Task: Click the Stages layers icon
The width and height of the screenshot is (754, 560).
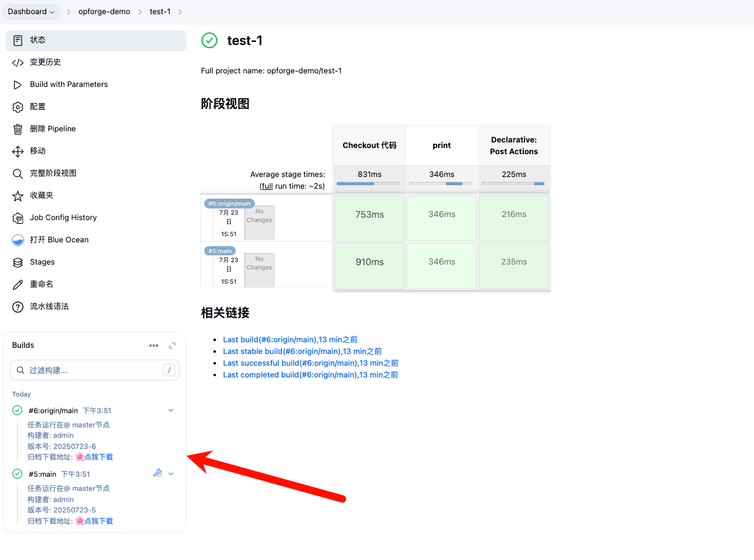Action: click(x=18, y=262)
